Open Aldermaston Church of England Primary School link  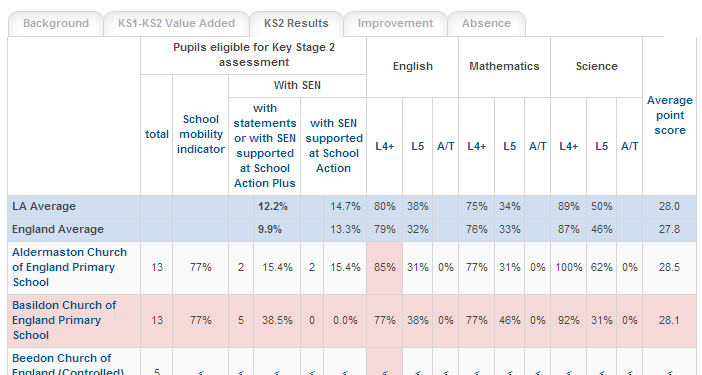coord(69,267)
